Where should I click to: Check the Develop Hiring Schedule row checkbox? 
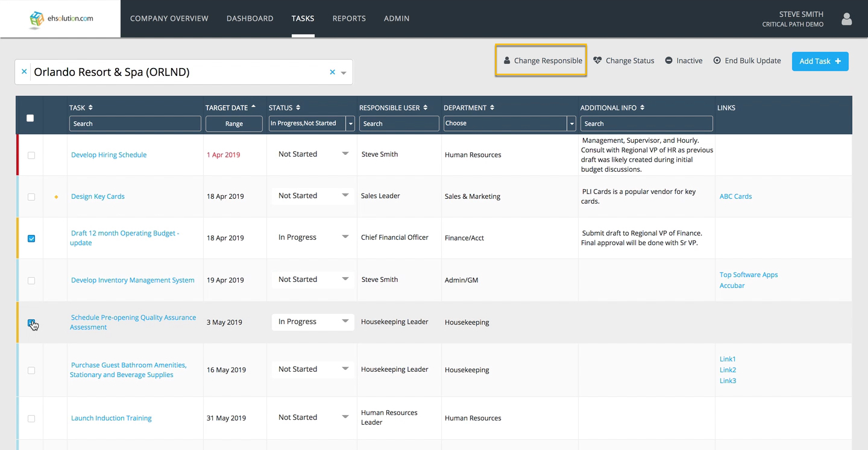[x=31, y=155]
